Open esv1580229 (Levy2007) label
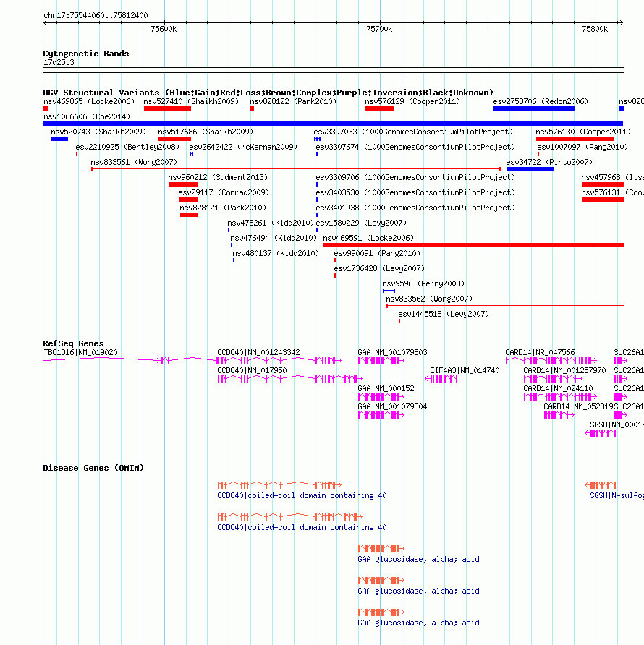 click(x=361, y=223)
